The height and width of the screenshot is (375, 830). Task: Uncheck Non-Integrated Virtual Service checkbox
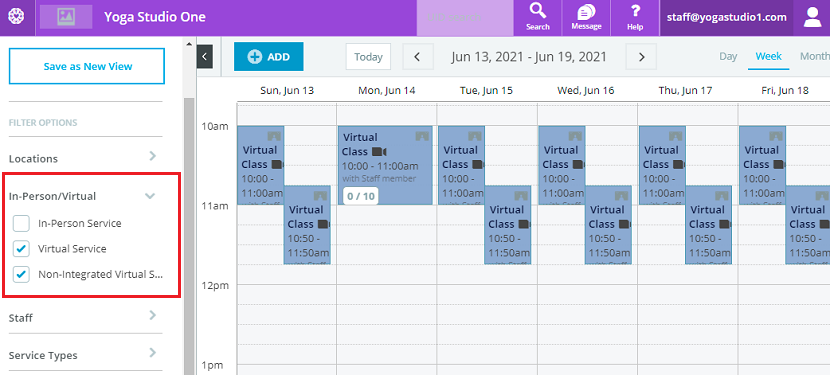pos(21,274)
